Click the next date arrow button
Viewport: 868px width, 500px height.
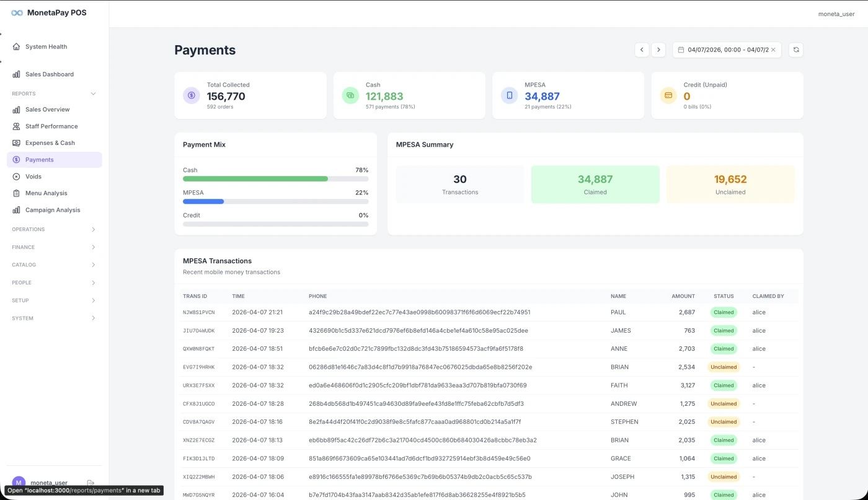(x=658, y=50)
